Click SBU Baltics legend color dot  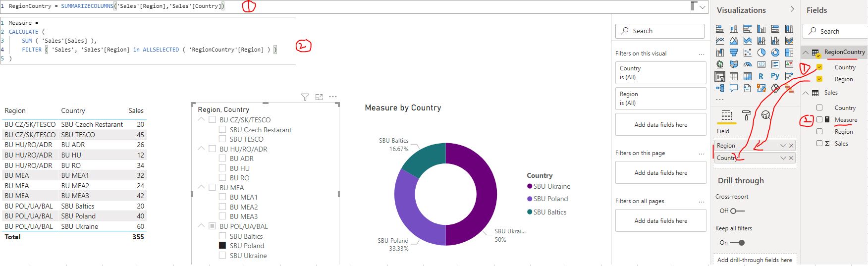pos(530,212)
